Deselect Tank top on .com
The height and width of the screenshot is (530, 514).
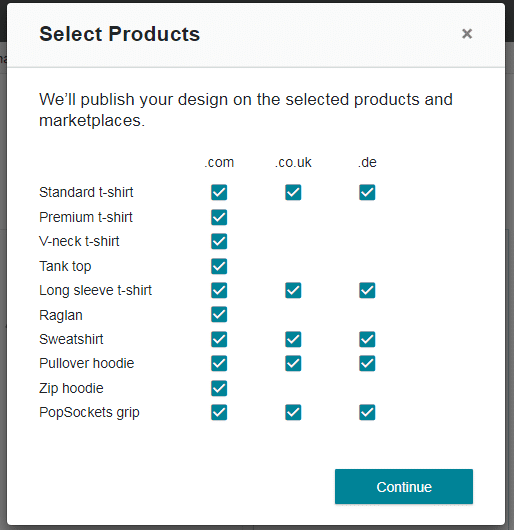pos(219,266)
